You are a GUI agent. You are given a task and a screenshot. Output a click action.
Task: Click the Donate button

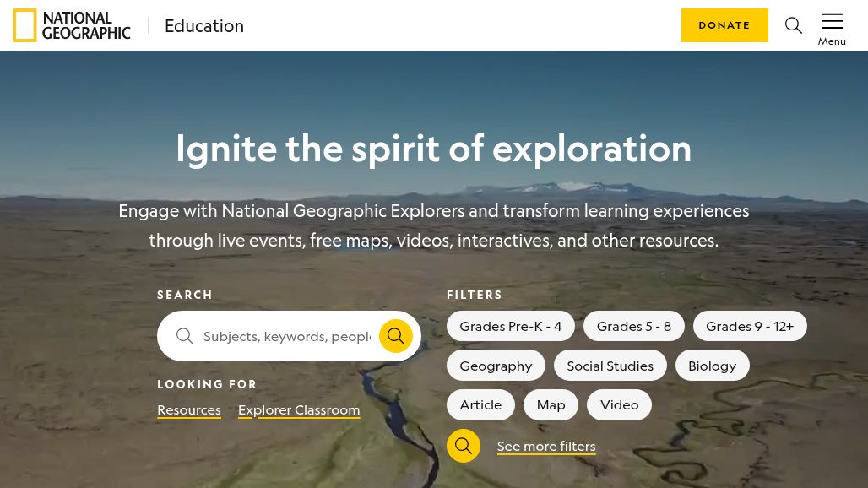pos(724,25)
